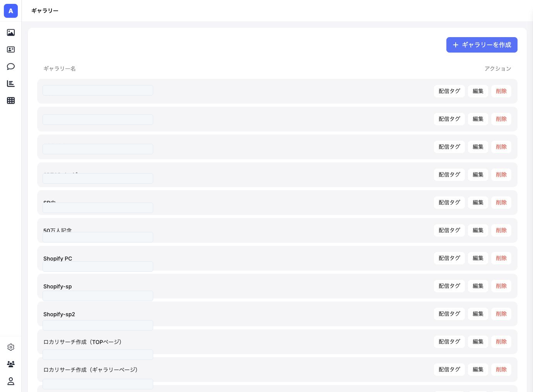The image size is (533, 392).
Task: Open the chat bubble sidebar icon
Action: [11, 66]
